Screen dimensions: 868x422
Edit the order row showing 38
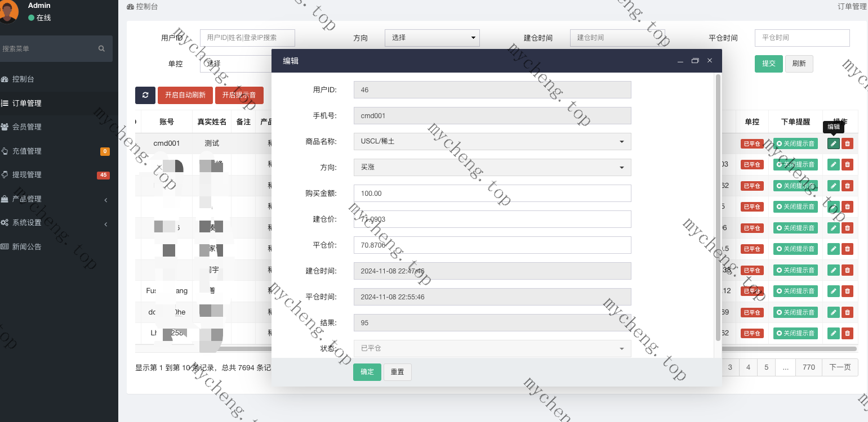pyautogui.click(x=834, y=270)
